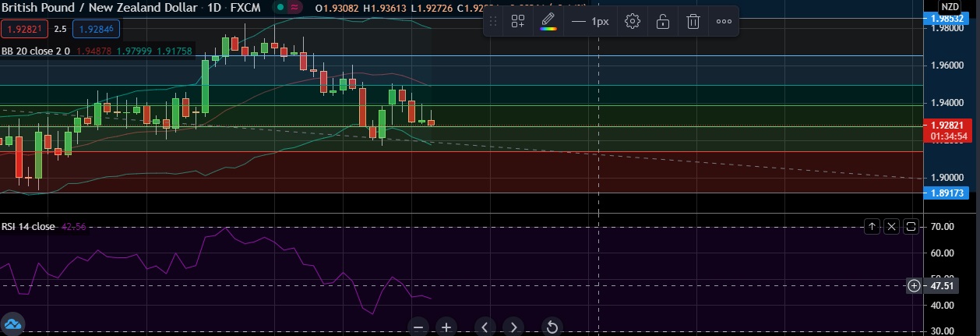Open line color picker pencil icon
The image size is (980, 336).
pyautogui.click(x=548, y=21)
